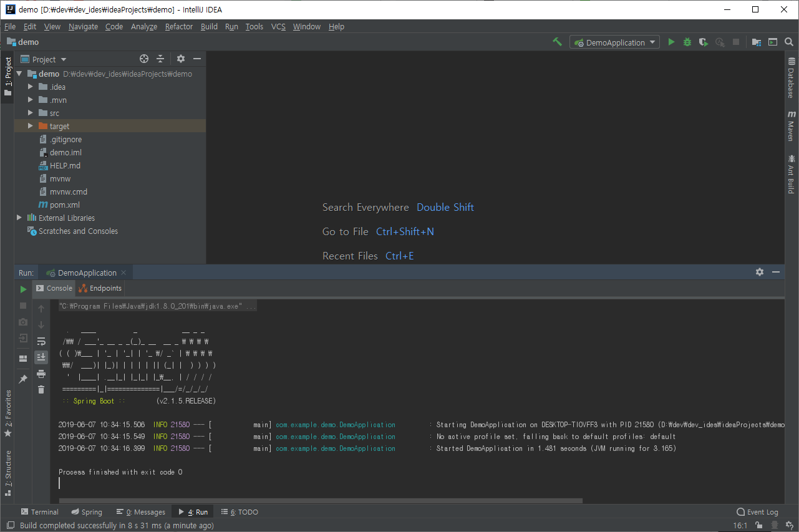
Task: Select the .gitignore file
Action: click(65, 139)
